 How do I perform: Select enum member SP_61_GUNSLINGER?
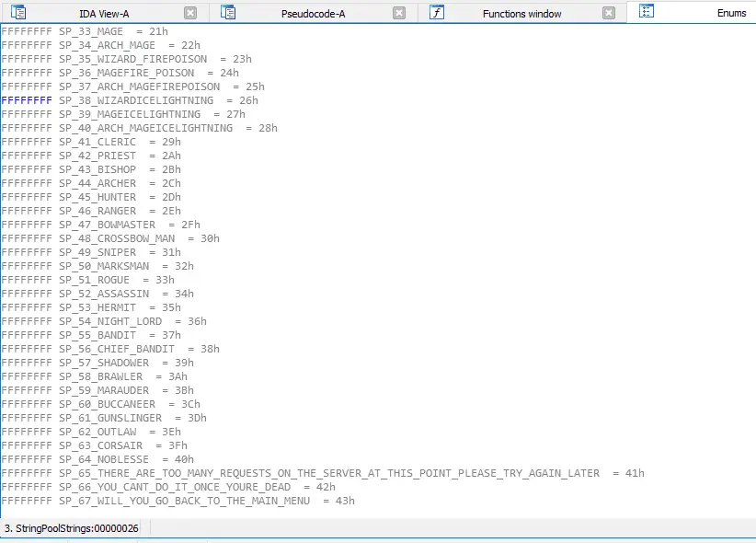pos(110,418)
